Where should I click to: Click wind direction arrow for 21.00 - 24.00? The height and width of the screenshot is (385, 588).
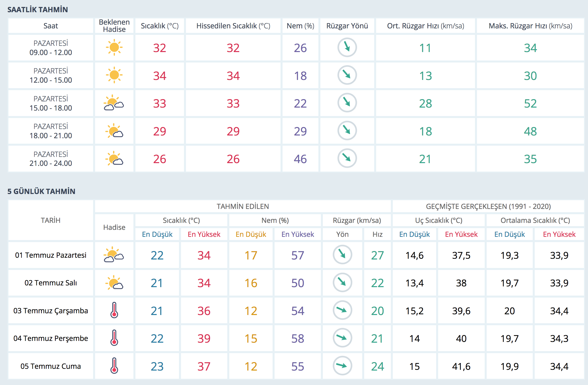coord(347,158)
